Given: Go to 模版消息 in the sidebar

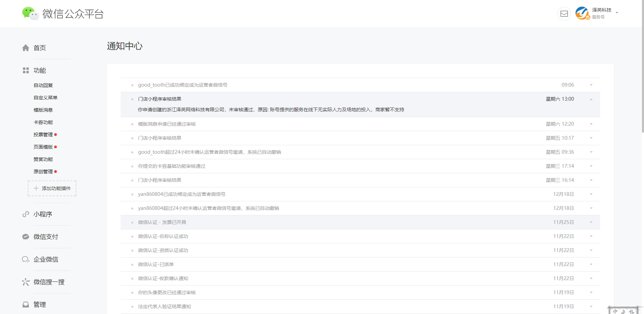Looking at the screenshot, I should pos(43,110).
